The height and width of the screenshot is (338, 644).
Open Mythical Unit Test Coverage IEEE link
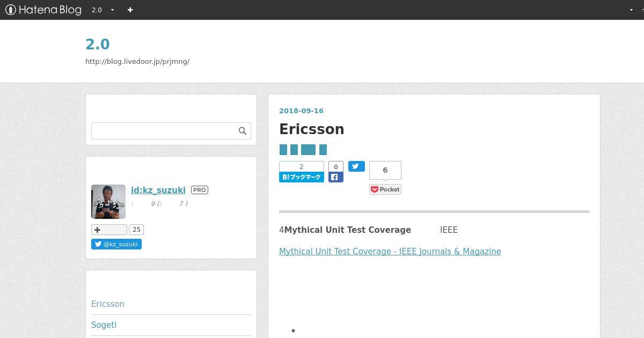coord(390,251)
